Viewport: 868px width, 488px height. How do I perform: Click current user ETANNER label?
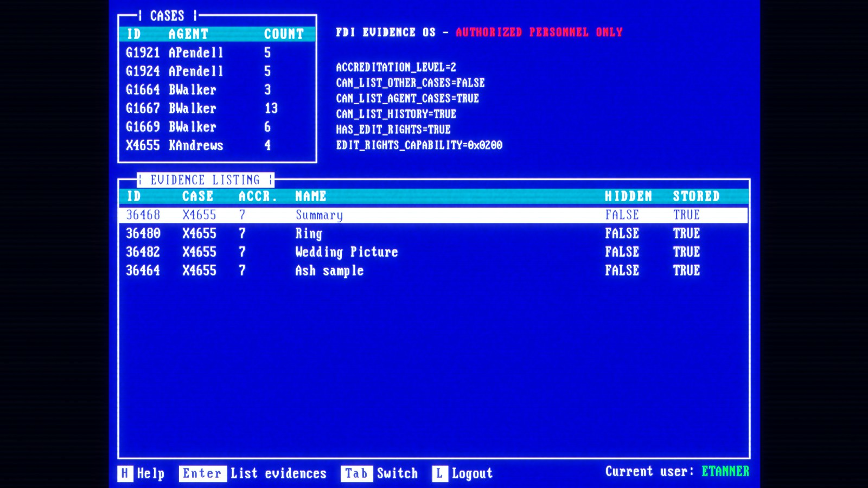click(x=725, y=471)
